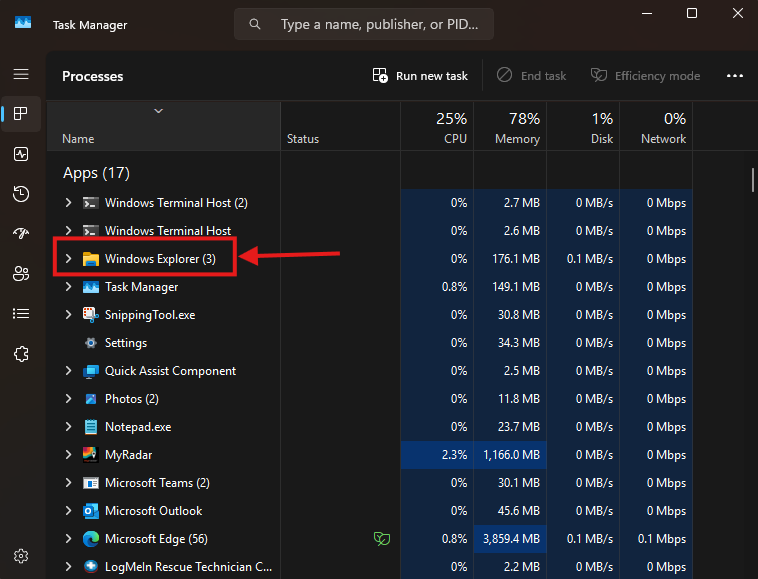The image size is (758, 579).
Task: Select the Settings process row name
Action: (126, 343)
